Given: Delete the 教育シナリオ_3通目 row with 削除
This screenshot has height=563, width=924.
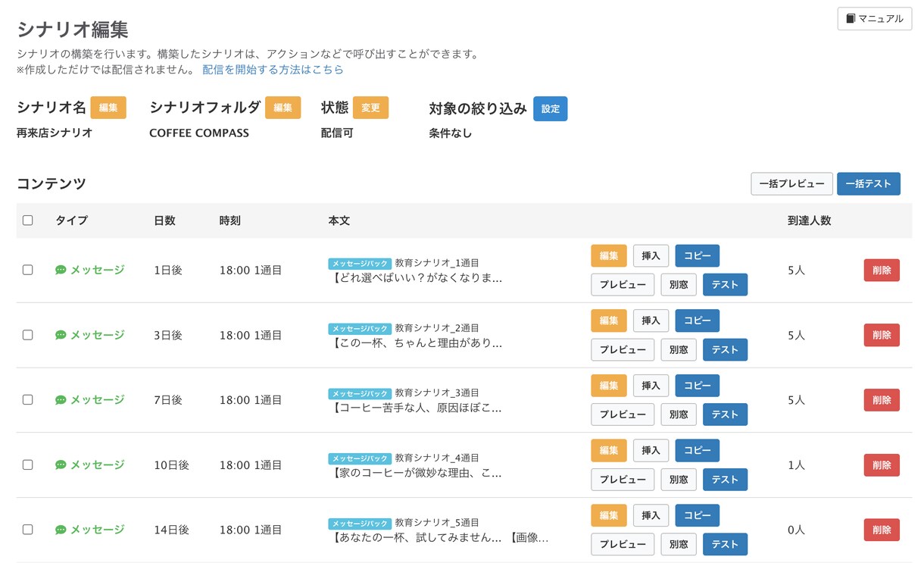Looking at the screenshot, I should coord(882,400).
